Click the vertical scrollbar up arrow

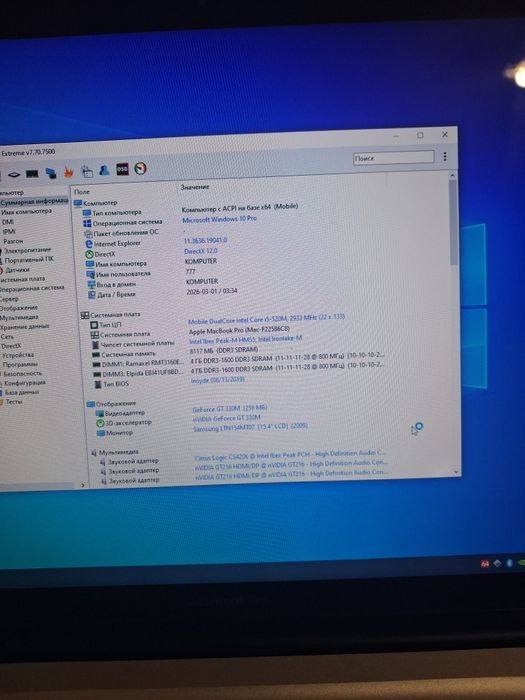tap(452, 176)
